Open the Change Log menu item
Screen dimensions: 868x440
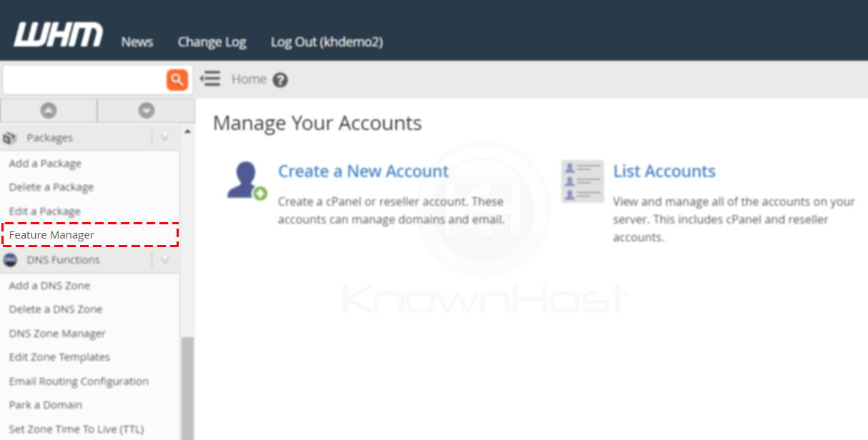(x=212, y=42)
